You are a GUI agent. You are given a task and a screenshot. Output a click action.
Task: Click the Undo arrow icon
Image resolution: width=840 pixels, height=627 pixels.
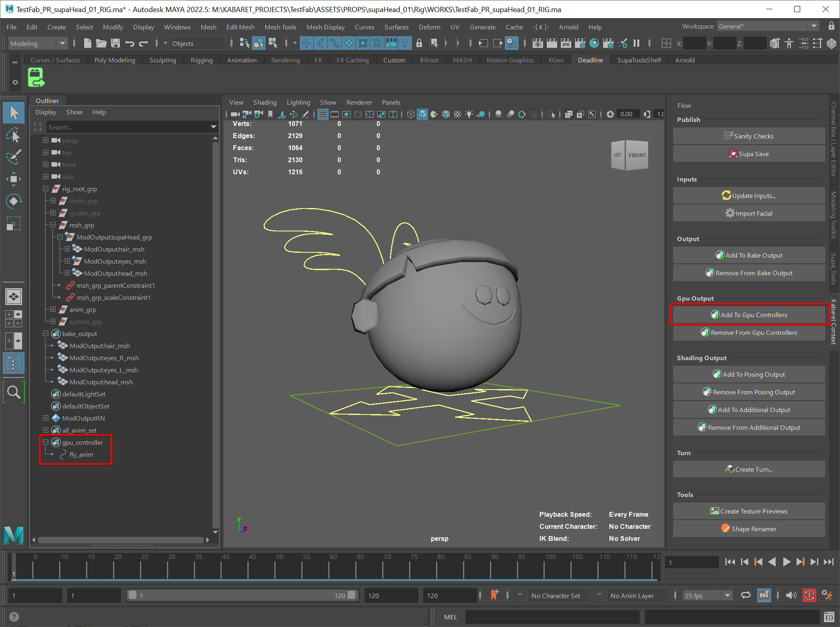click(x=129, y=43)
